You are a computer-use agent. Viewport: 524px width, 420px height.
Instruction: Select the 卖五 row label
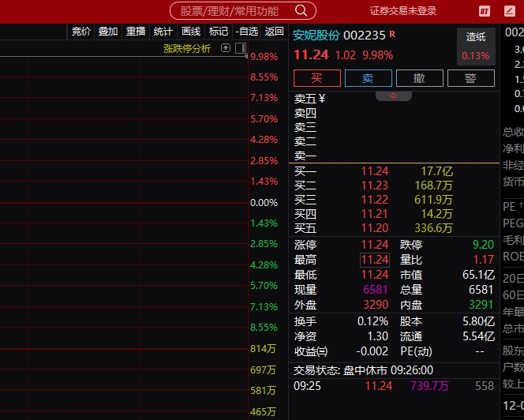coord(305,99)
